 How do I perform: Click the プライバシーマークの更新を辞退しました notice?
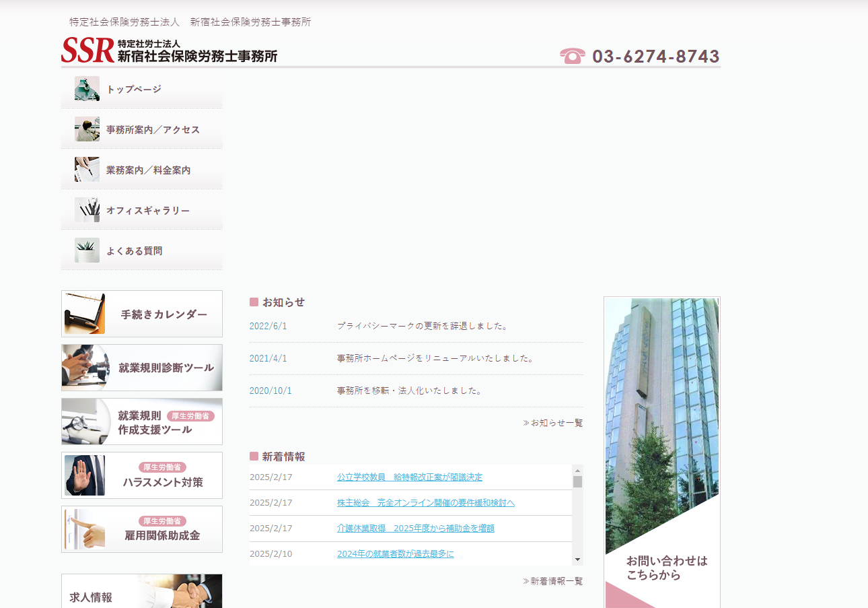[x=423, y=326]
